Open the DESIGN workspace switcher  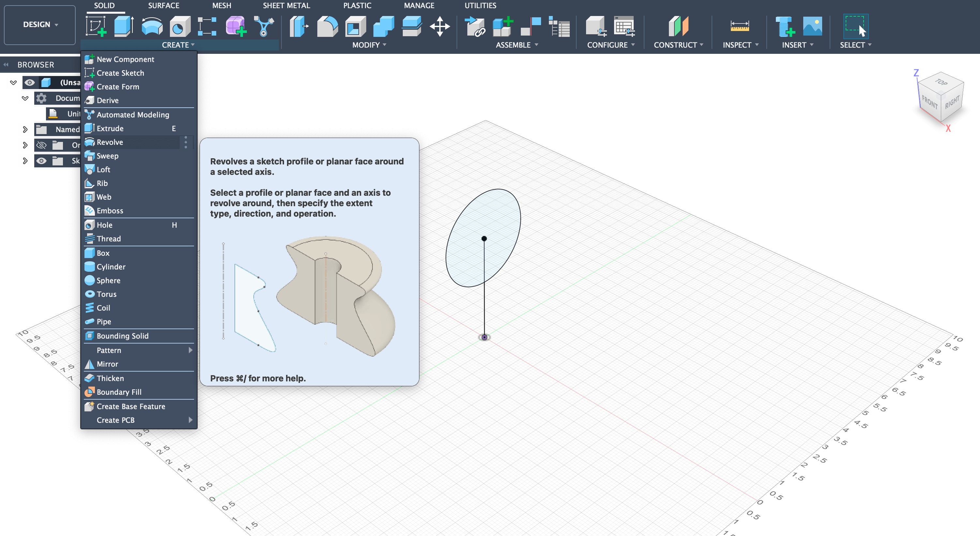click(39, 24)
